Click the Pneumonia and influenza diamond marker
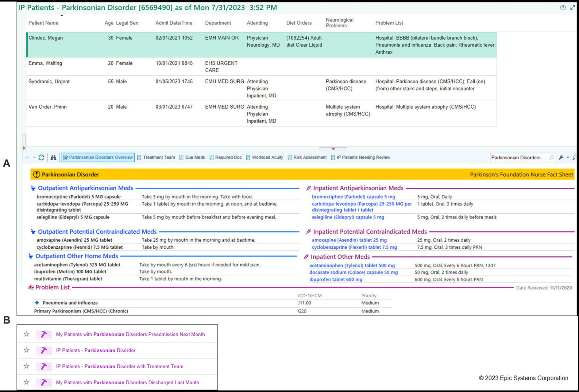 click(x=37, y=303)
